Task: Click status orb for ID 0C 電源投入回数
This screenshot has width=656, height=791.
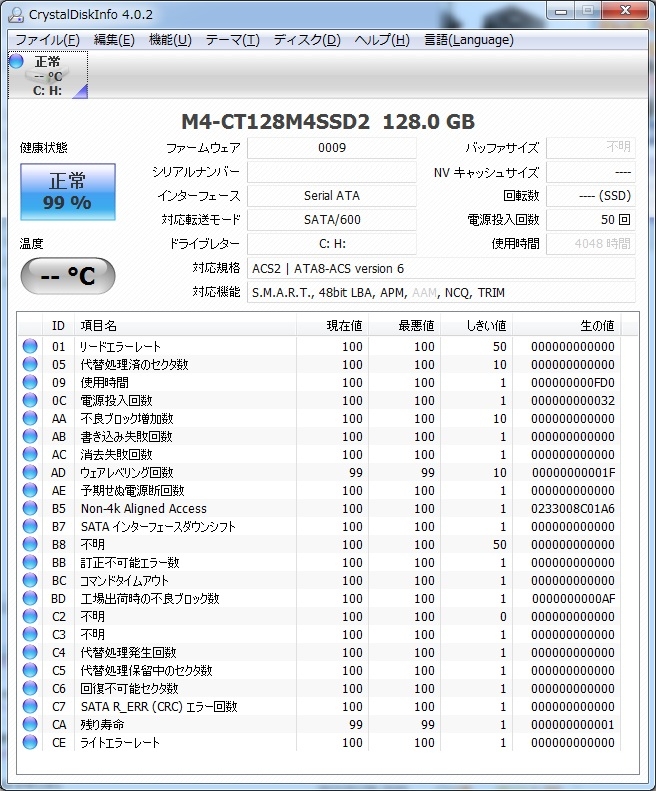Action: [30, 400]
